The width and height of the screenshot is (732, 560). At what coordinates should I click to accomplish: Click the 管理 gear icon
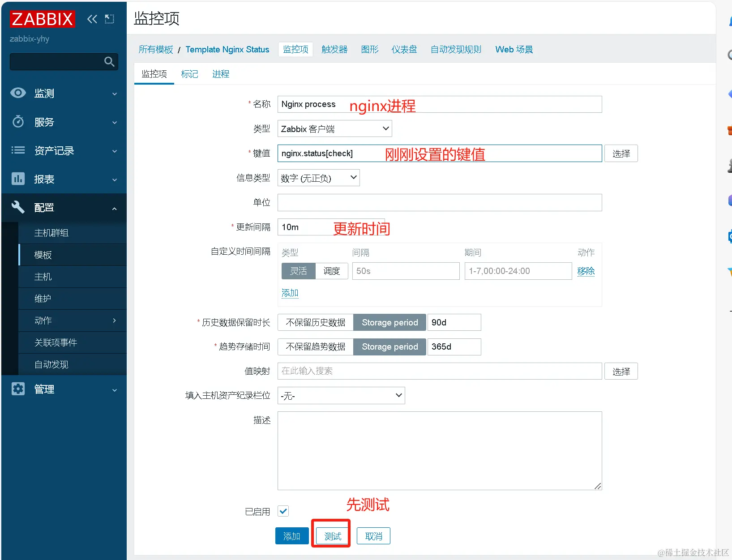[x=18, y=389]
